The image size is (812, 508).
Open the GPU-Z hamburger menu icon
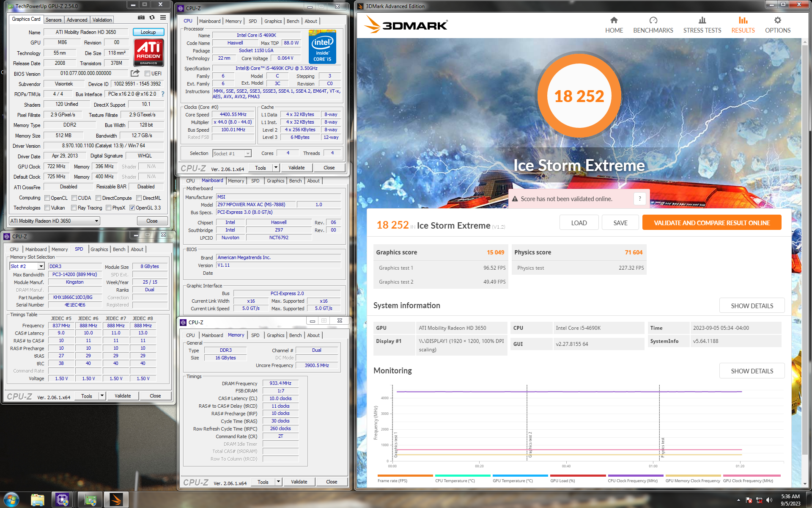(163, 18)
